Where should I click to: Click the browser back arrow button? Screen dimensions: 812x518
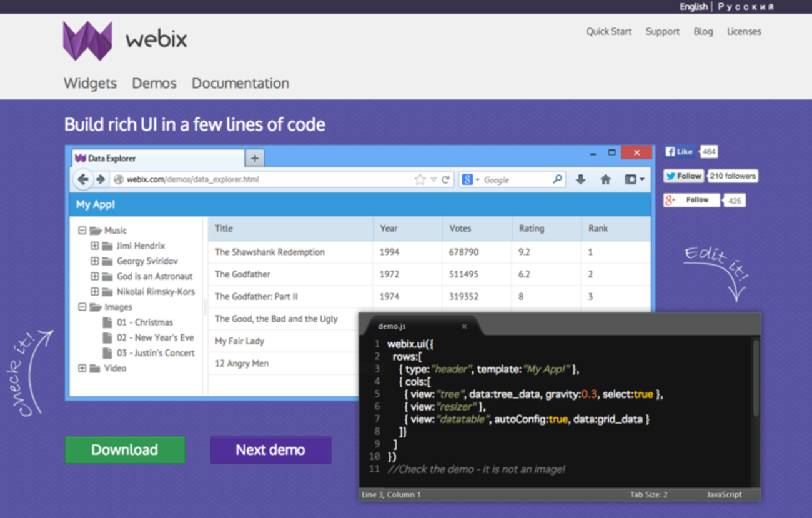[x=82, y=180]
